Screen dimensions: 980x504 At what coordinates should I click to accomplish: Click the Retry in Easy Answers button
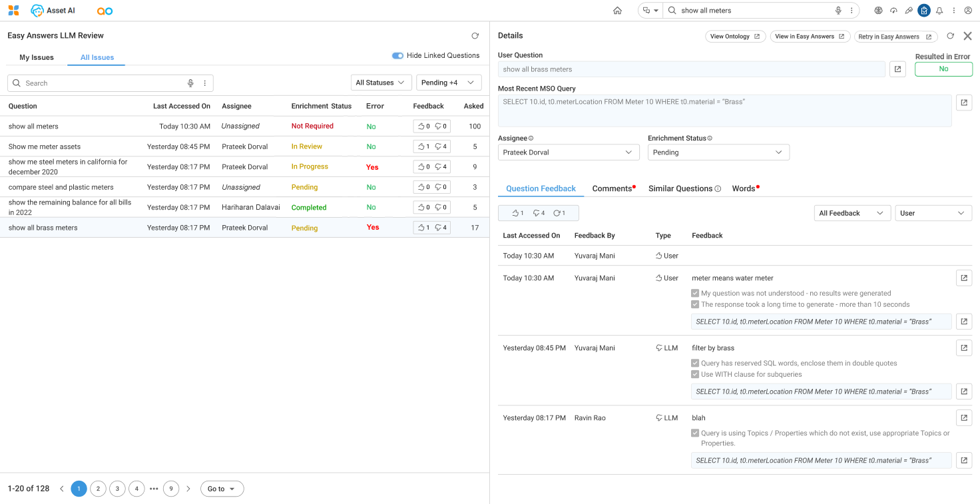pos(895,37)
